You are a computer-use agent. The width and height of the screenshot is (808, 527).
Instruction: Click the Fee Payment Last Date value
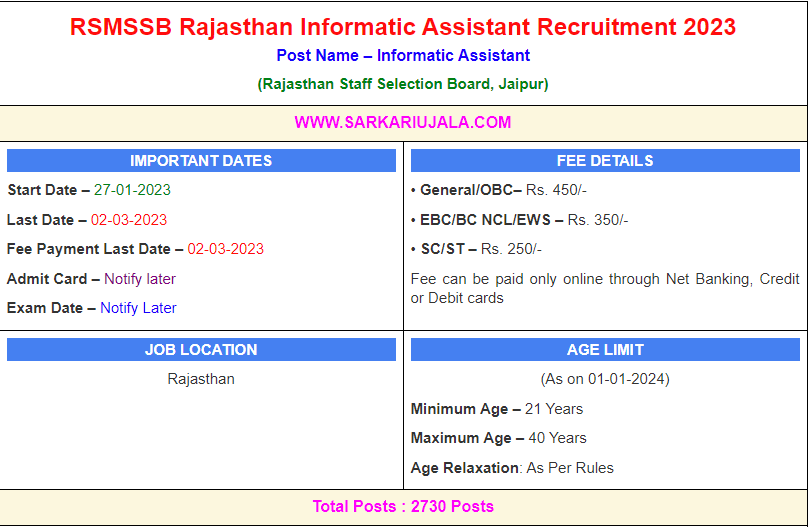(225, 249)
